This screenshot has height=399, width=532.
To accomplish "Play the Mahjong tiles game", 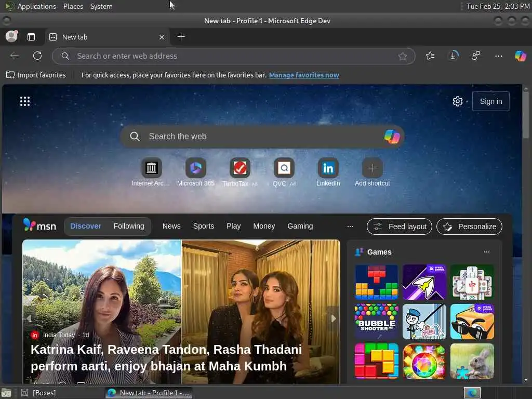I will point(472,282).
